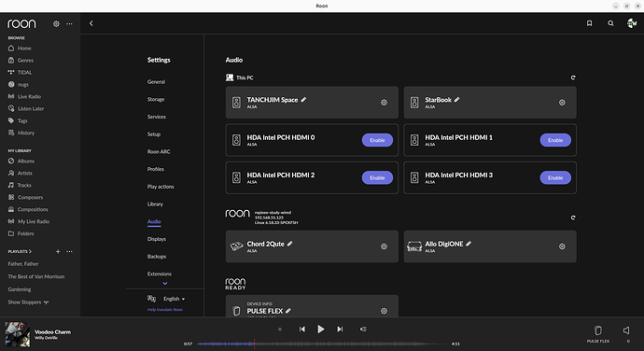This screenshot has height=351, width=644.
Task: Open device settings gear for Chord 2Qute
Action: 384,246
